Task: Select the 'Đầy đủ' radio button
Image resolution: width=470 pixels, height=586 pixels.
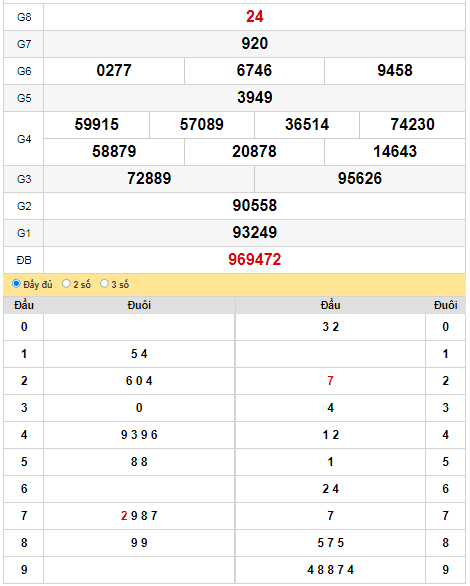Action: coord(16,284)
